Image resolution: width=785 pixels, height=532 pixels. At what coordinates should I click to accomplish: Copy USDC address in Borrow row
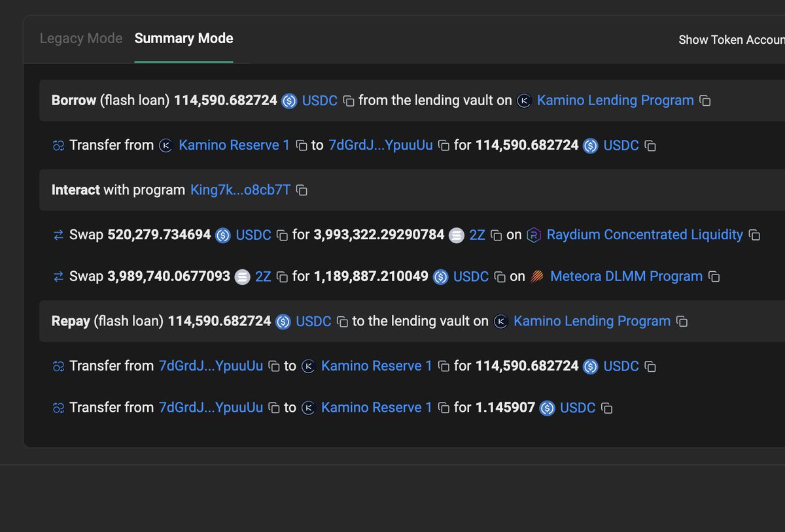(x=349, y=101)
